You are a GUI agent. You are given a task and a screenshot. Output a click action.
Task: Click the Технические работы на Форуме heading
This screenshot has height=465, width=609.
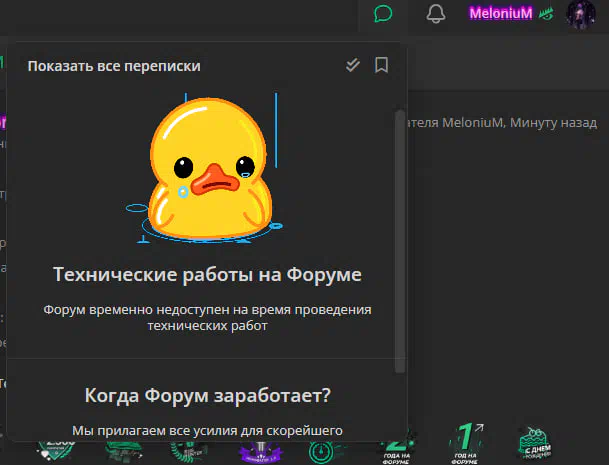[x=207, y=274]
